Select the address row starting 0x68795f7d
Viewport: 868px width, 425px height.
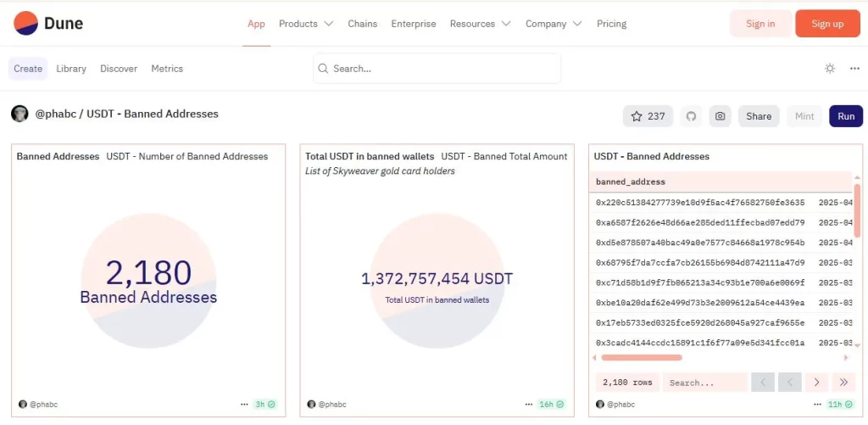point(721,263)
